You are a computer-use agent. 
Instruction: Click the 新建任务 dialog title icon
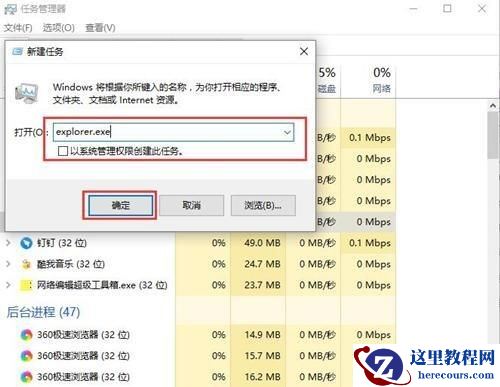click(x=17, y=52)
